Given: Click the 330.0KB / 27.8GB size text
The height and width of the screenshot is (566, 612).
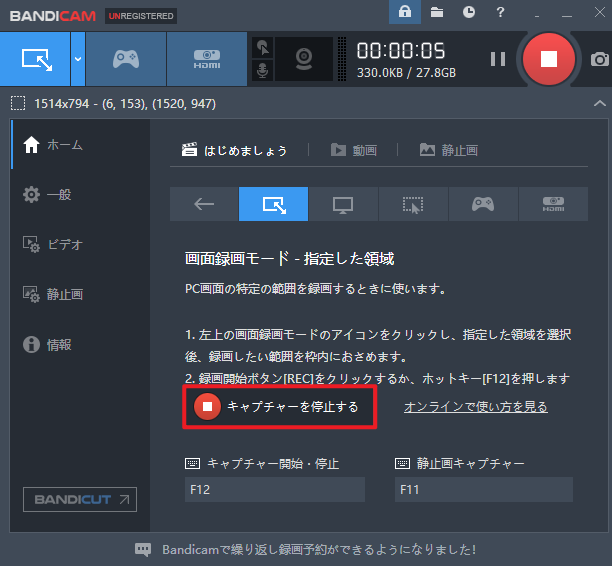Looking at the screenshot, I should coord(406,73).
